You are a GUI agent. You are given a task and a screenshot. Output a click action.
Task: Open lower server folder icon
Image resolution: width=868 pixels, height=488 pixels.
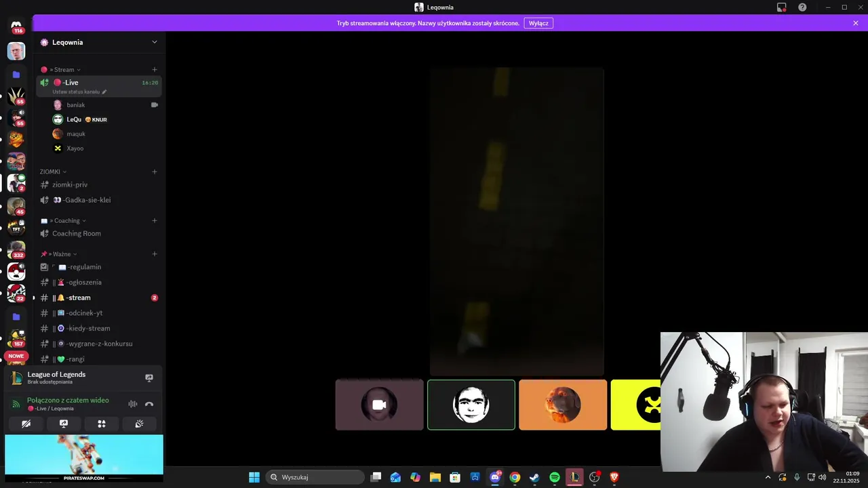tap(16, 317)
